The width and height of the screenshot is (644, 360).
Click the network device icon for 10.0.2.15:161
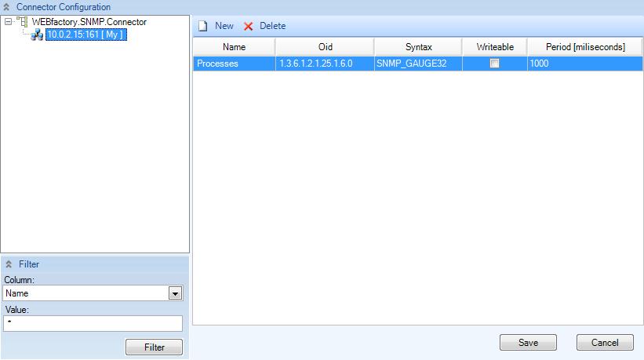click(x=37, y=35)
